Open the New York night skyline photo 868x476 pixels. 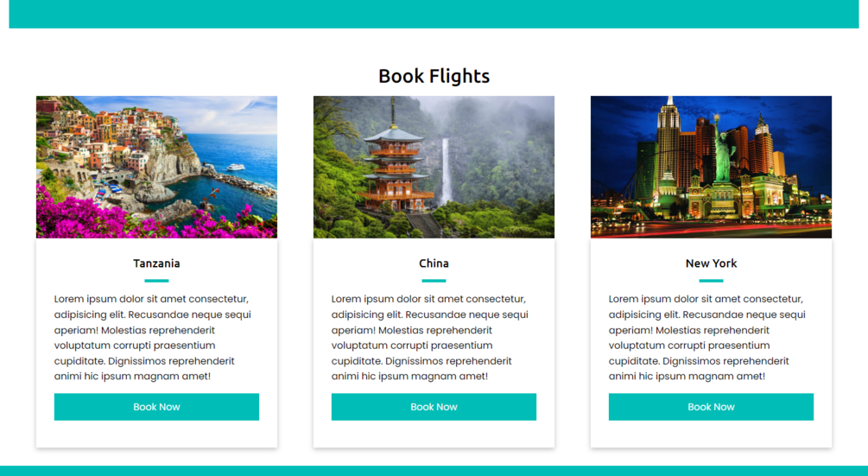pyautogui.click(x=712, y=167)
